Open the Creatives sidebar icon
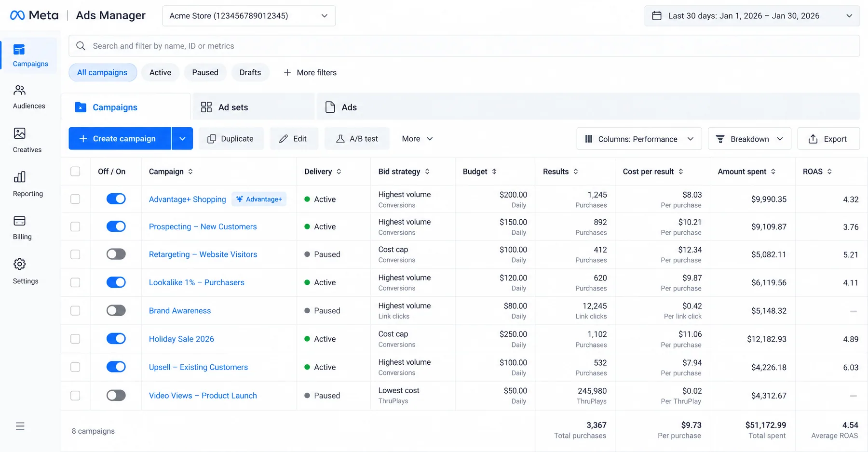868x452 pixels. click(19, 133)
